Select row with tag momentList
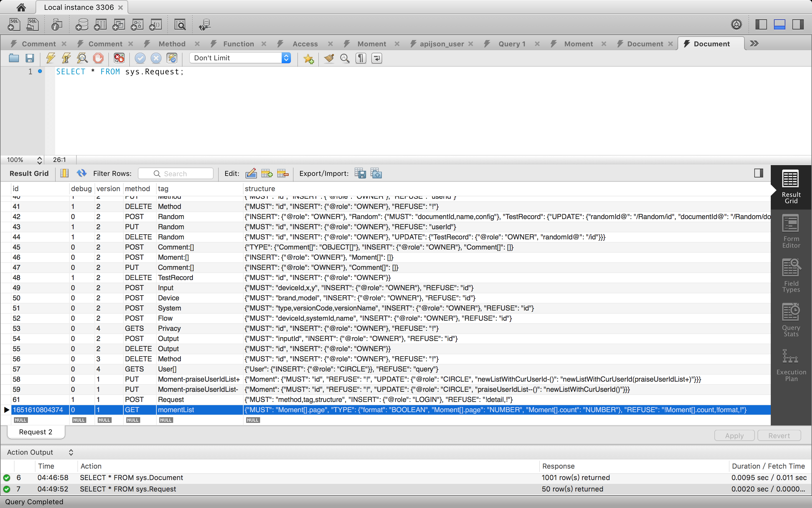Viewport: 812px width, 508px height. pos(386,410)
